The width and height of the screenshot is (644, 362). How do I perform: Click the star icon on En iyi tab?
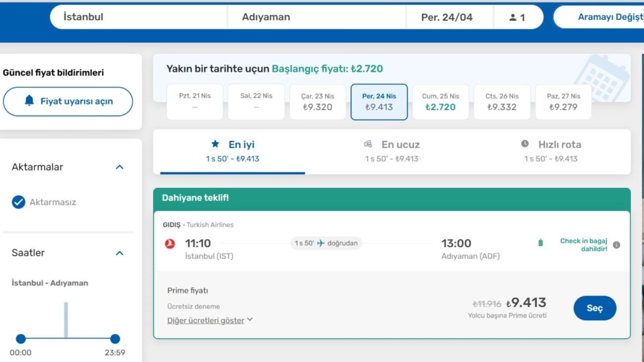tap(215, 144)
